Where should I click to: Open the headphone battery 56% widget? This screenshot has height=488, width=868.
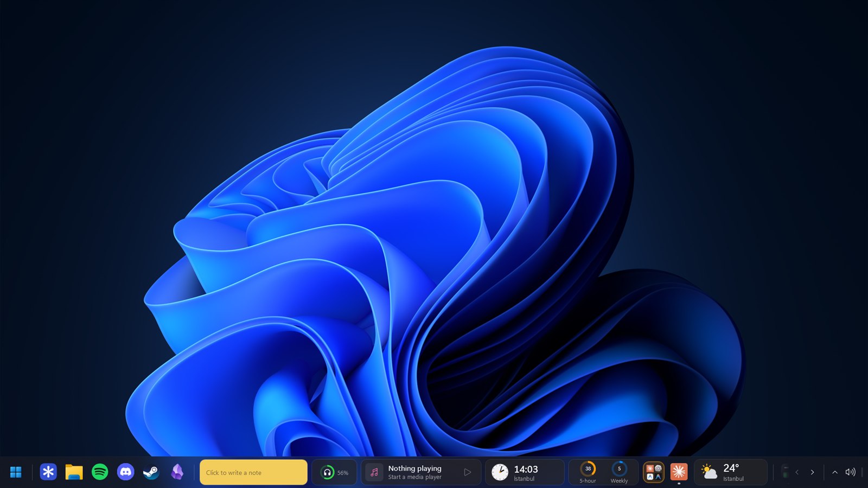334,472
